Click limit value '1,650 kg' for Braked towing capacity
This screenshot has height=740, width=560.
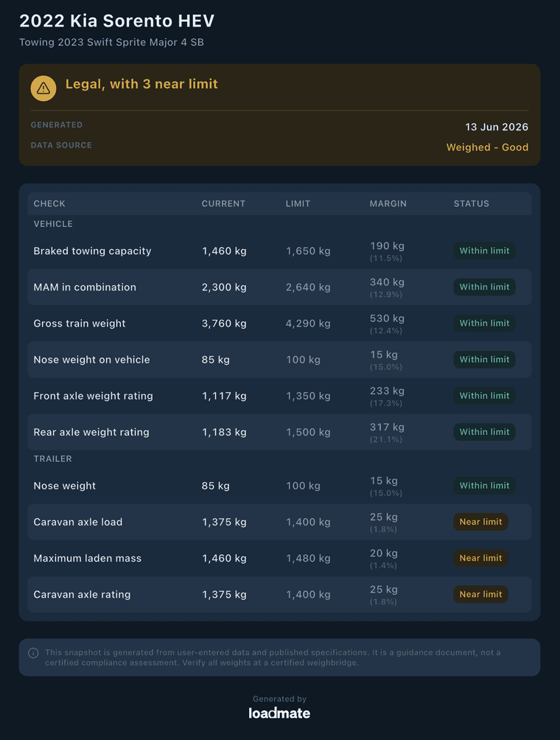click(x=308, y=251)
